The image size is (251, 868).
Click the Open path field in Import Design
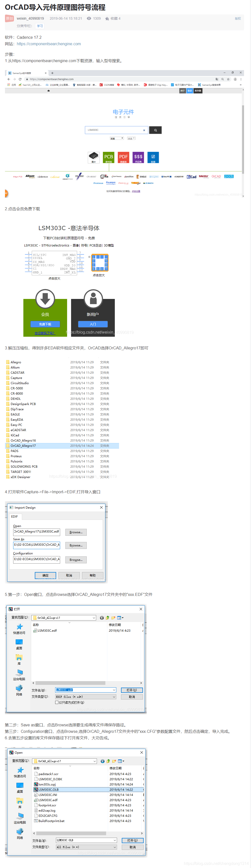[x=37, y=532]
